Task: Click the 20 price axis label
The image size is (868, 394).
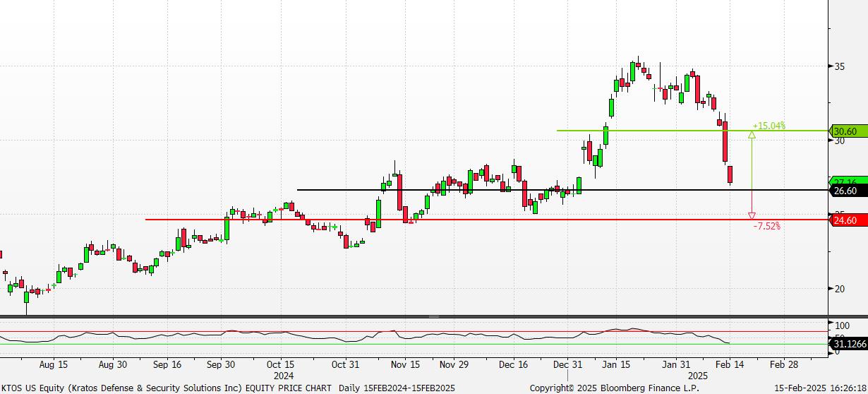Action: (x=840, y=289)
